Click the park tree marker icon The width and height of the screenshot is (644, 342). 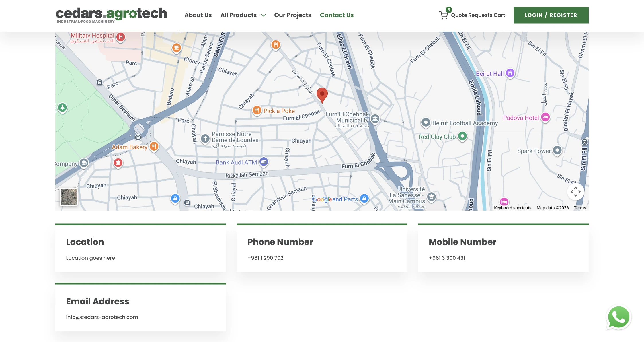63,108
